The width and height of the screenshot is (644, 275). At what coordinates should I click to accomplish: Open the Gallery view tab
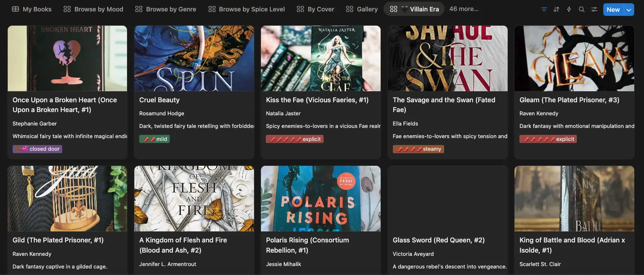362,9
